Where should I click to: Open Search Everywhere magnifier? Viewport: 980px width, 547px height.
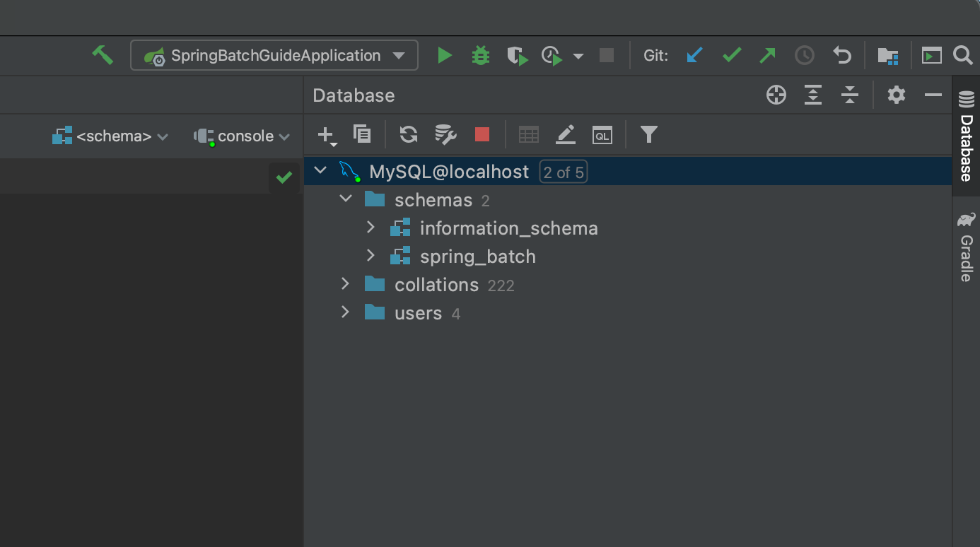click(963, 55)
